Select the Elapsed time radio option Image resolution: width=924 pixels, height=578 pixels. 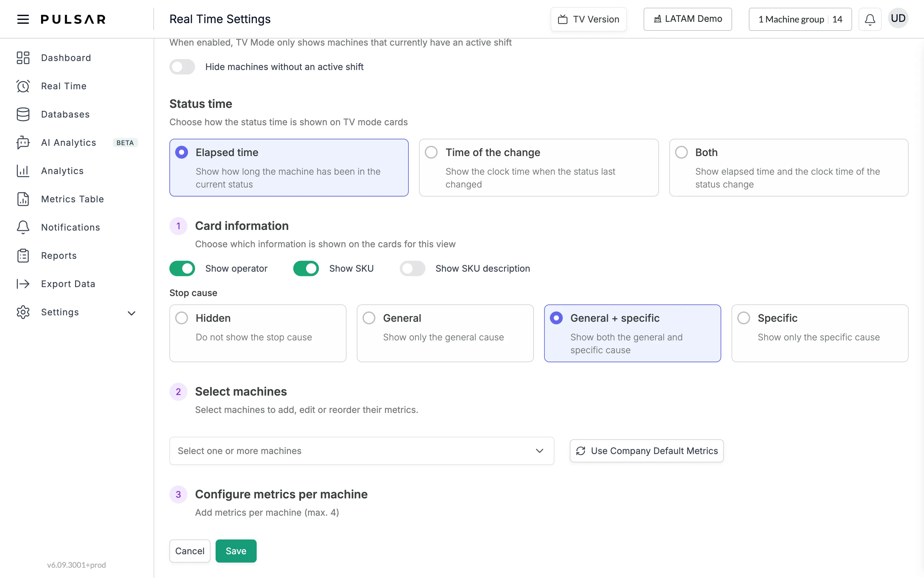coord(289,167)
